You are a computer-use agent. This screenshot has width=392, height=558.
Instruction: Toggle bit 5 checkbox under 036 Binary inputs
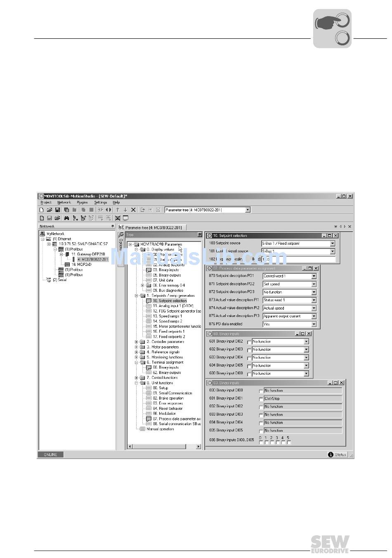pos(289,442)
